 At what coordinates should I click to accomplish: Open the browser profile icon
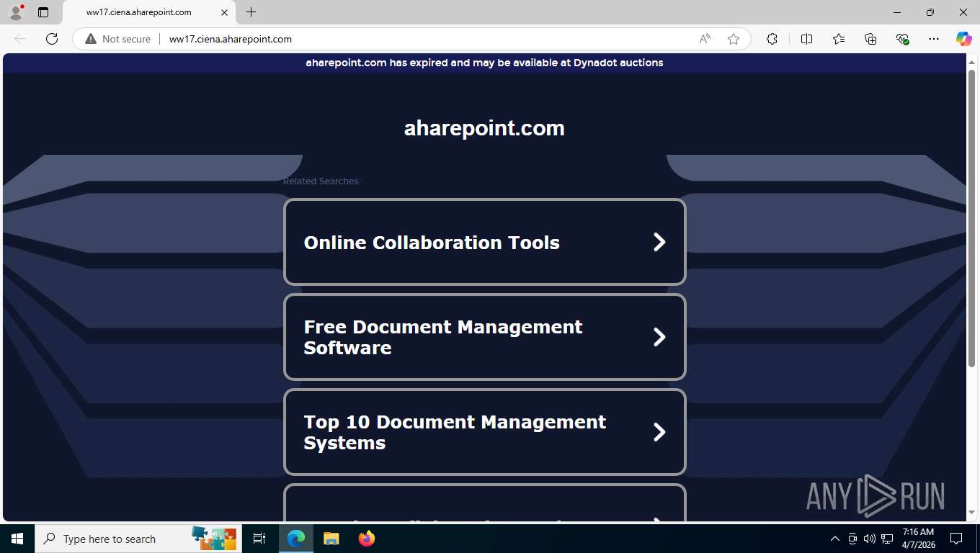16,12
